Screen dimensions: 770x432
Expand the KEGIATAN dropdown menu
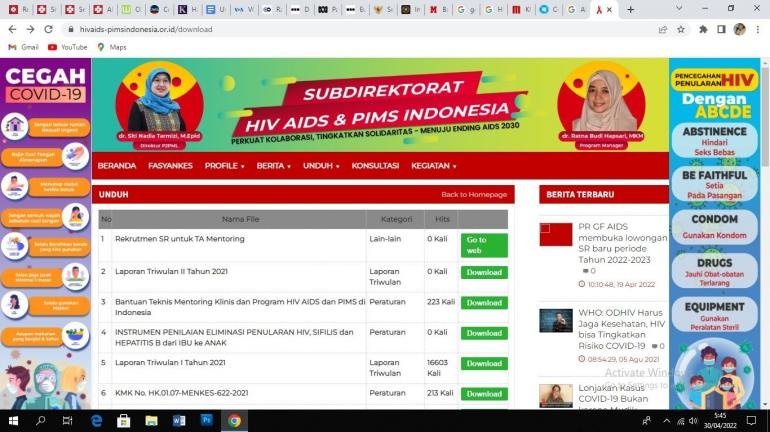[433, 166]
